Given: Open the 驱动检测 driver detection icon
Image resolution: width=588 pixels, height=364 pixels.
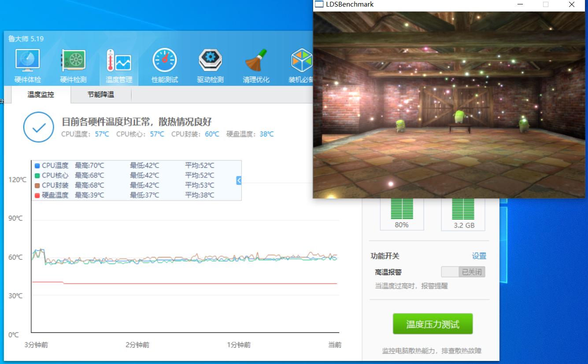Looking at the screenshot, I should click(210, 60).
